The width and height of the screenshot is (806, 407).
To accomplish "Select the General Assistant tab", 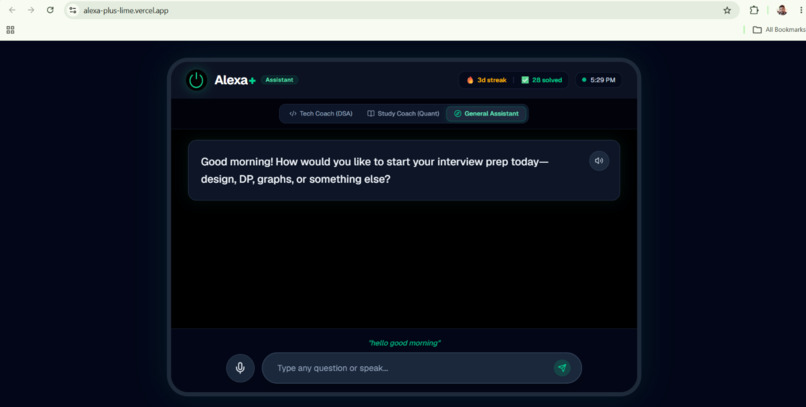I will coord(486,114).
